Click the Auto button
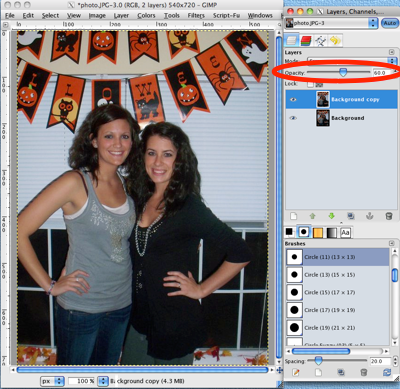The image size is (400, 389). click(390, 23)
